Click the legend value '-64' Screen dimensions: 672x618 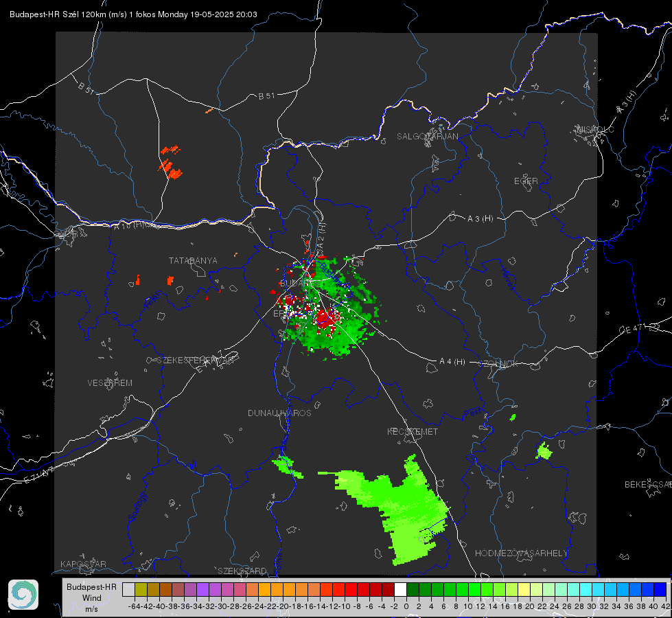tap(135, 606)
